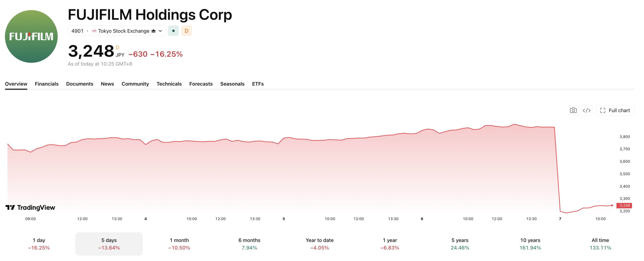
Task: Click the TradingView logo watermark
Action: 30,207
